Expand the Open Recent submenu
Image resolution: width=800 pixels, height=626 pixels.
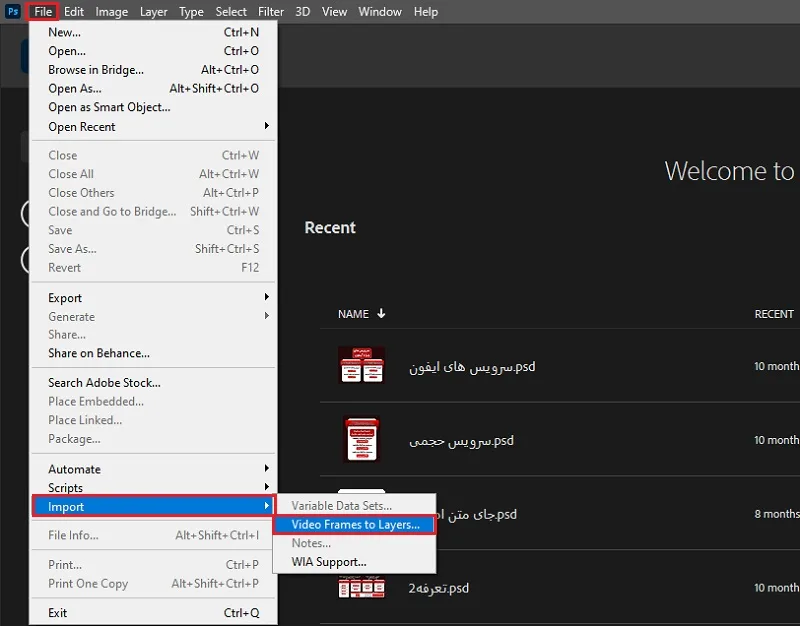154,127
